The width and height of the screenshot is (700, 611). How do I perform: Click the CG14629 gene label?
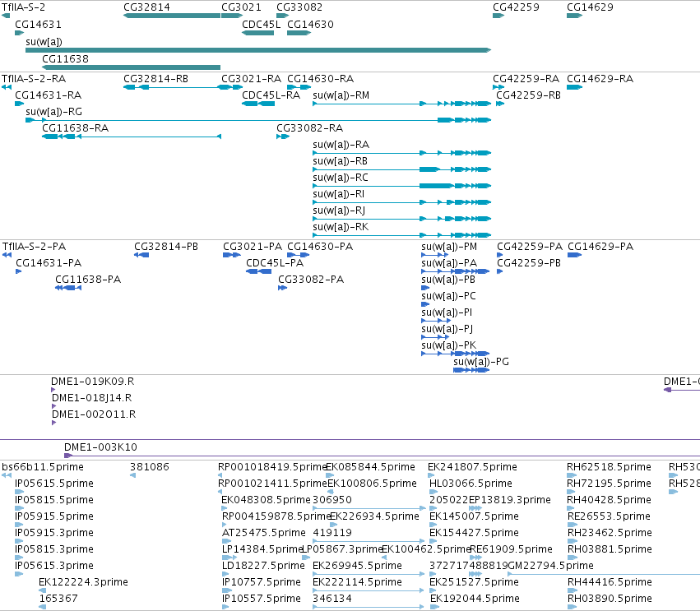click(590, 7)
